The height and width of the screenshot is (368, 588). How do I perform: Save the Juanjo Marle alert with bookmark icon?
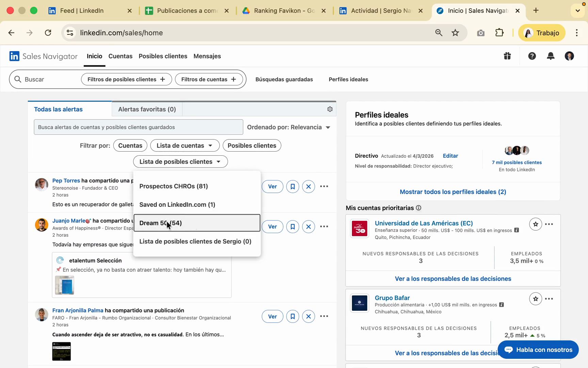[293, 227]
